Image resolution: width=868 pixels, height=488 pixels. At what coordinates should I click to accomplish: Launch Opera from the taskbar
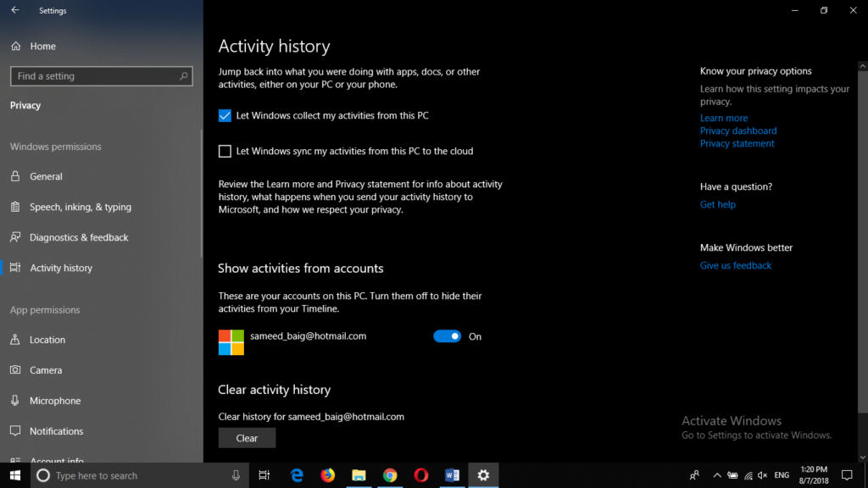click(x=420, y=475)
